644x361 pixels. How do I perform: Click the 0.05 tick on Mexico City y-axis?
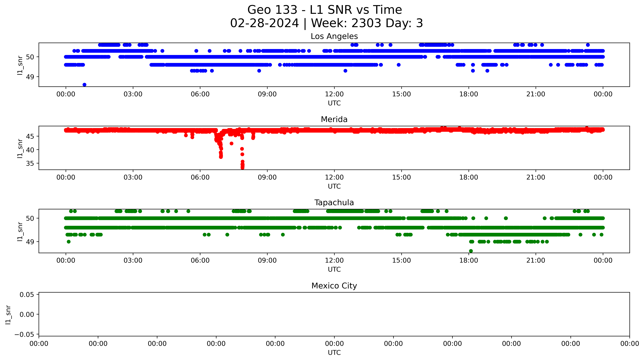click(27, 295)
